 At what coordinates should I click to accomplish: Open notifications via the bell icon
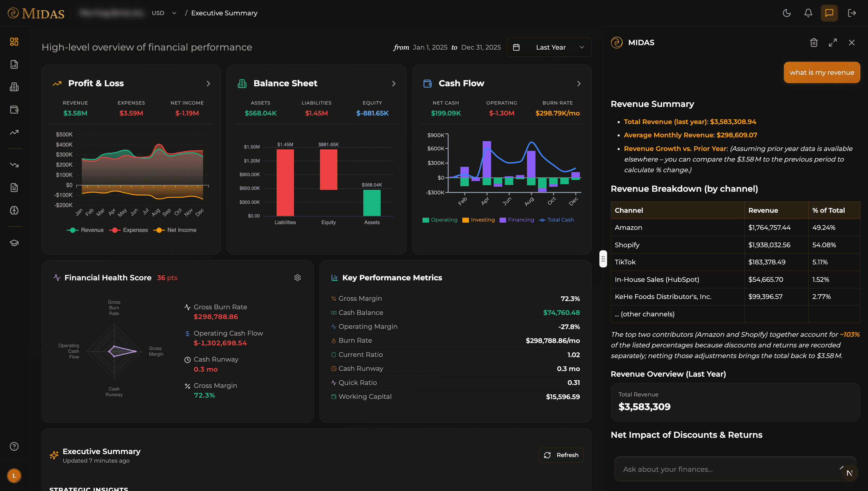808,13
